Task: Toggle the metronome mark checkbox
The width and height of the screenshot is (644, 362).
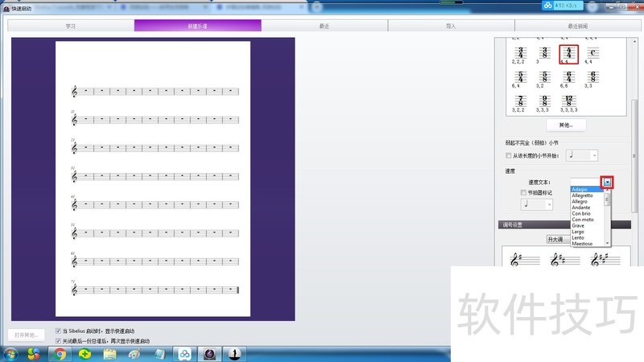Action: pos(524,193)
